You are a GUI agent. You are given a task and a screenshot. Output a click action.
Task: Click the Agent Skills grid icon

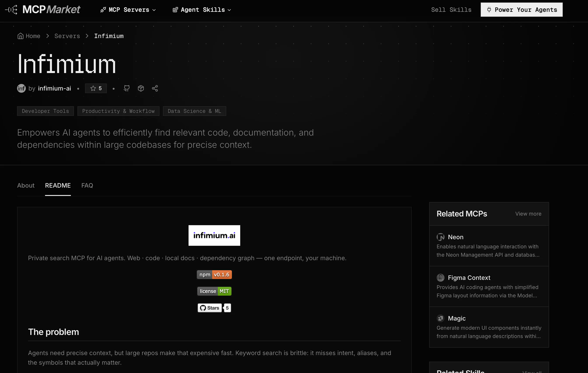tap(175, 10)
